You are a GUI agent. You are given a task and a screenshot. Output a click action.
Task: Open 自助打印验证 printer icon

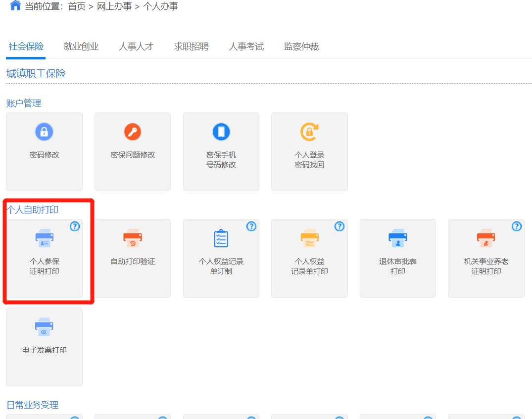coord(132,238)
